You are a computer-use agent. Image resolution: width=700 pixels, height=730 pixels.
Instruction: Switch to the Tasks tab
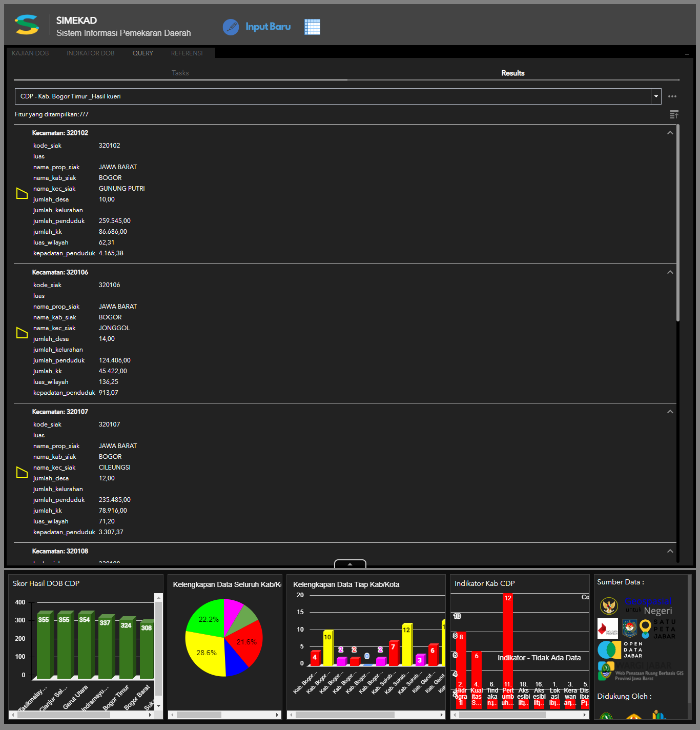(180, 73)
